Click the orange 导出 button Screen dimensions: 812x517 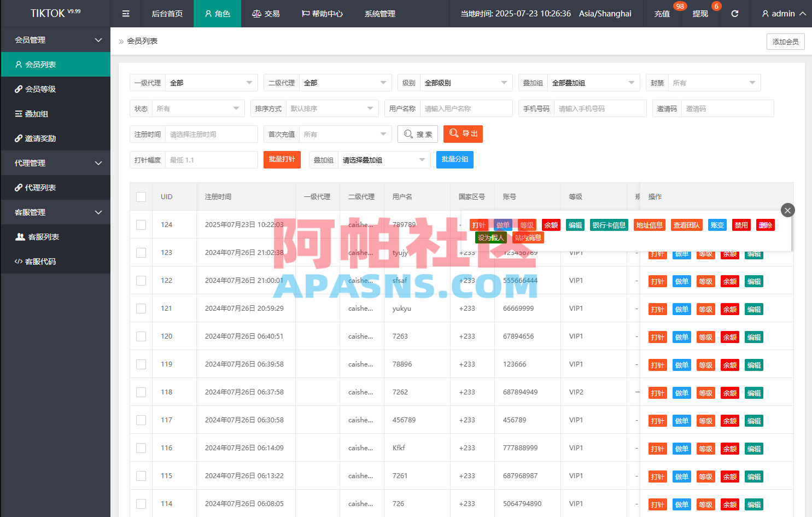[x=463, y=134]
